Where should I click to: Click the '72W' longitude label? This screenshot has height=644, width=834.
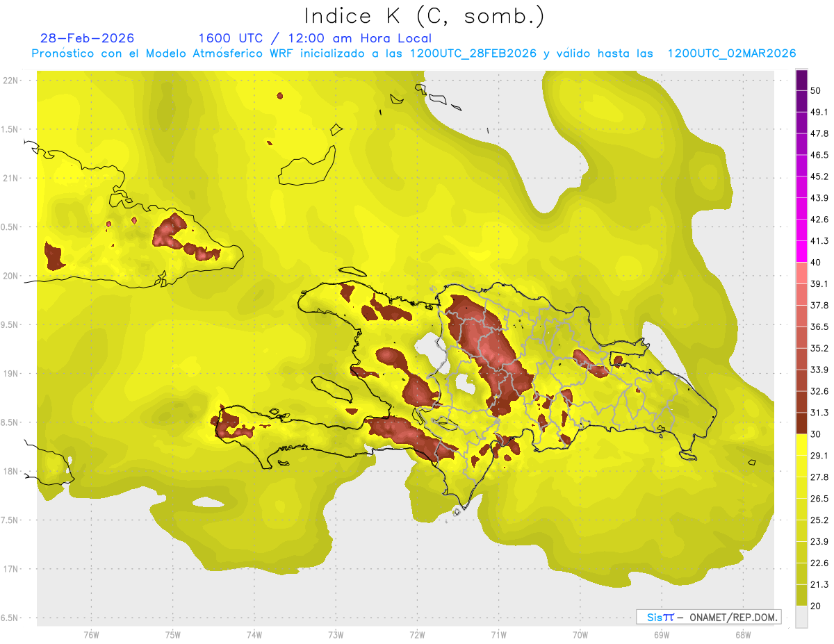tap(417, 634)
